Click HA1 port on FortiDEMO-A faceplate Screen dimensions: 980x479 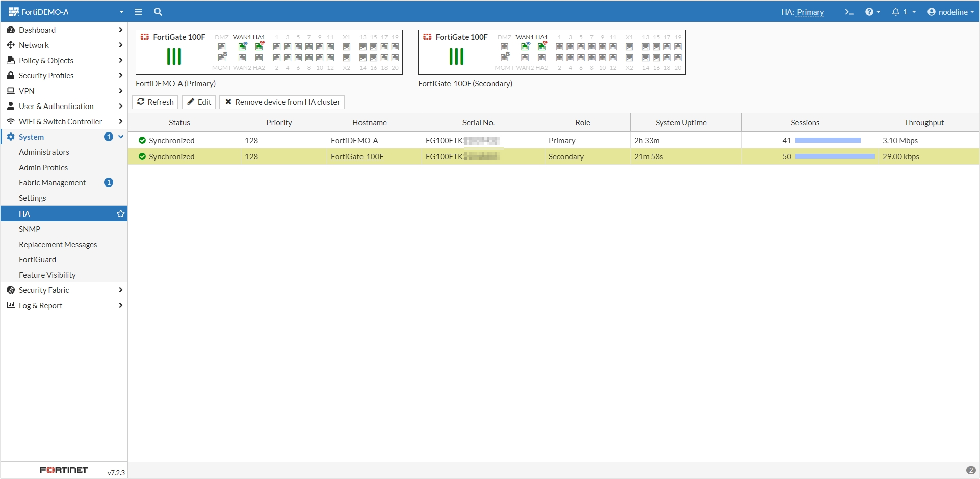point(259,46)
